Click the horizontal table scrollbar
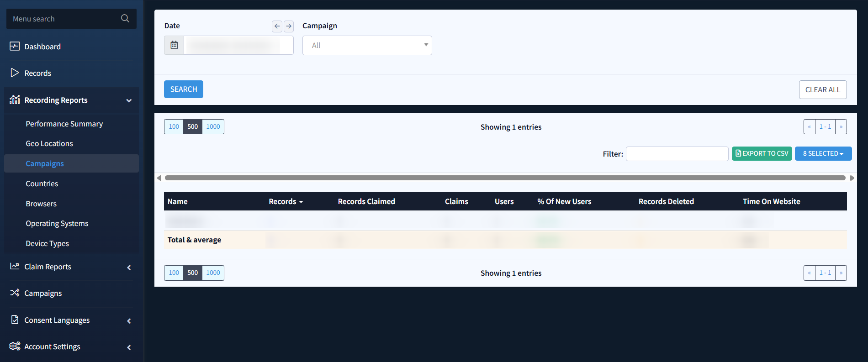 [x=505, y=178]
